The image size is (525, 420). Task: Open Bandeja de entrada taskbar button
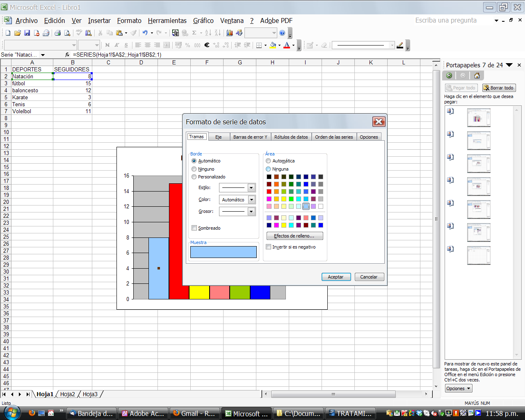91,413
